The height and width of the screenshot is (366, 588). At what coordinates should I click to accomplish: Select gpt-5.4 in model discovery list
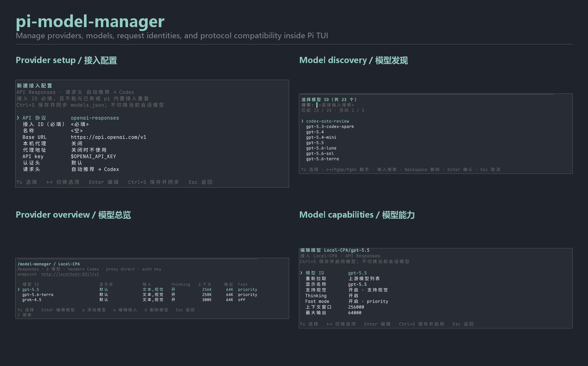315,132
